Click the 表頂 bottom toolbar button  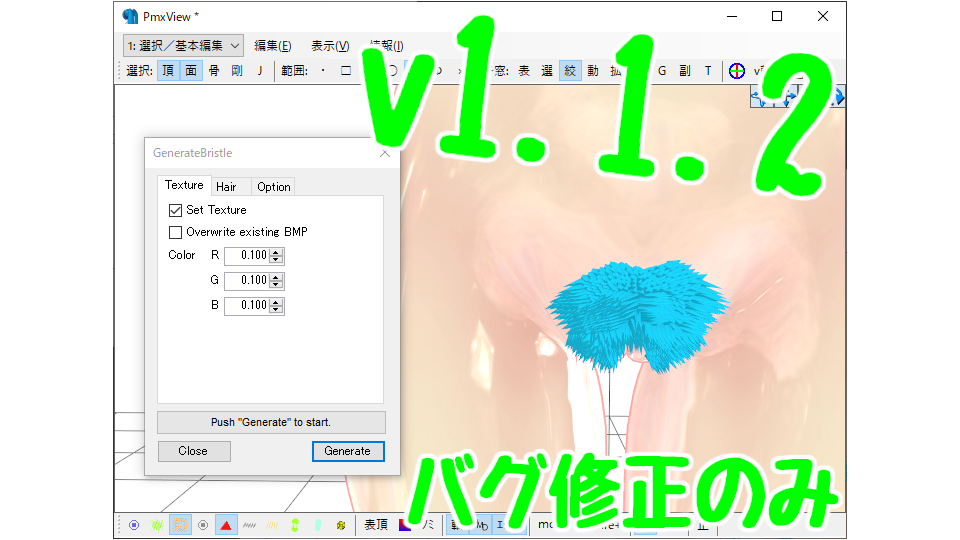376,525
